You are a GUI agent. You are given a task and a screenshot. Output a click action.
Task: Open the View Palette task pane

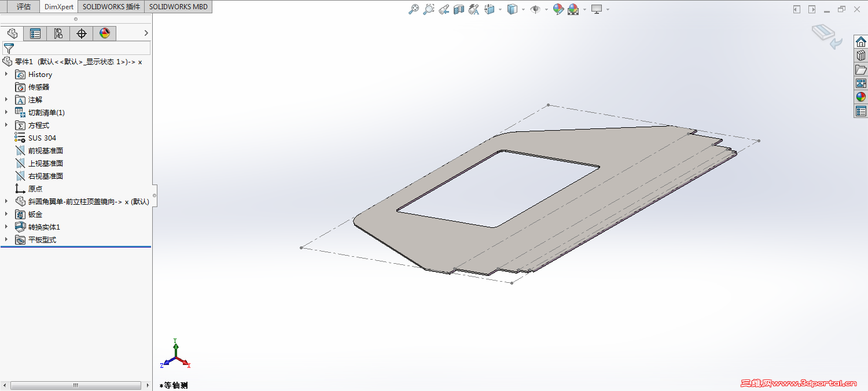click(x=861, y=83)
